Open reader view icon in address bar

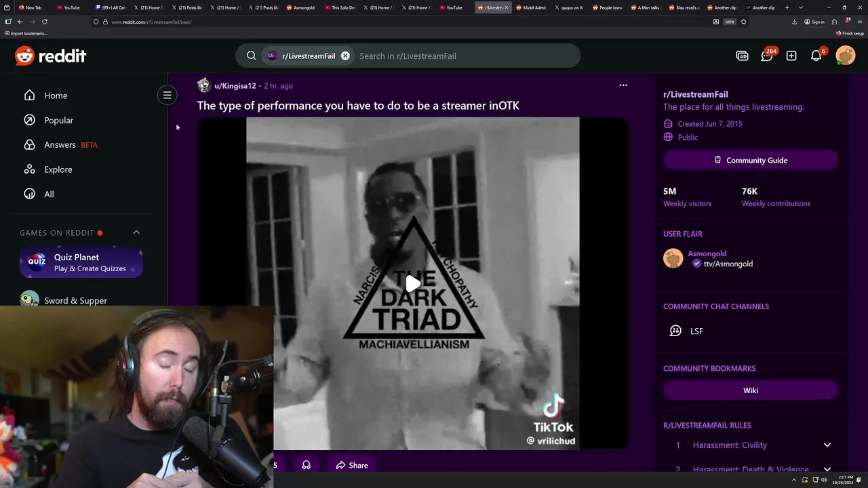tap(716, 22)
